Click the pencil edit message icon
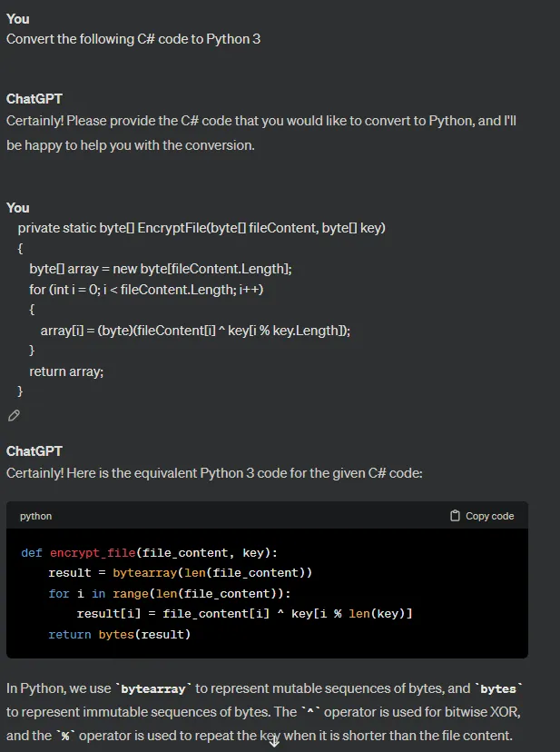Image resolution: width=560 pixels, height=752 pixels. 14,415
